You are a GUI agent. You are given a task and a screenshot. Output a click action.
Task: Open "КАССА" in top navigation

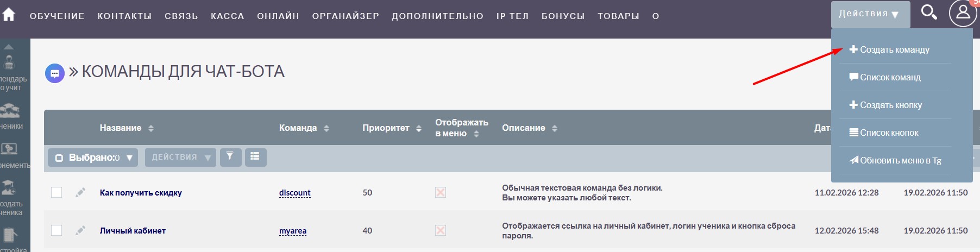pos(227,16)
